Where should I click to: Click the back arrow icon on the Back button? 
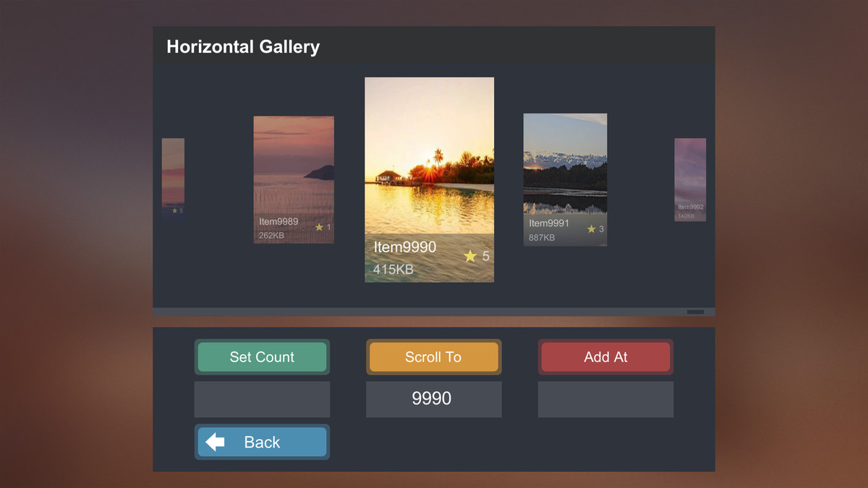point(214,442)
